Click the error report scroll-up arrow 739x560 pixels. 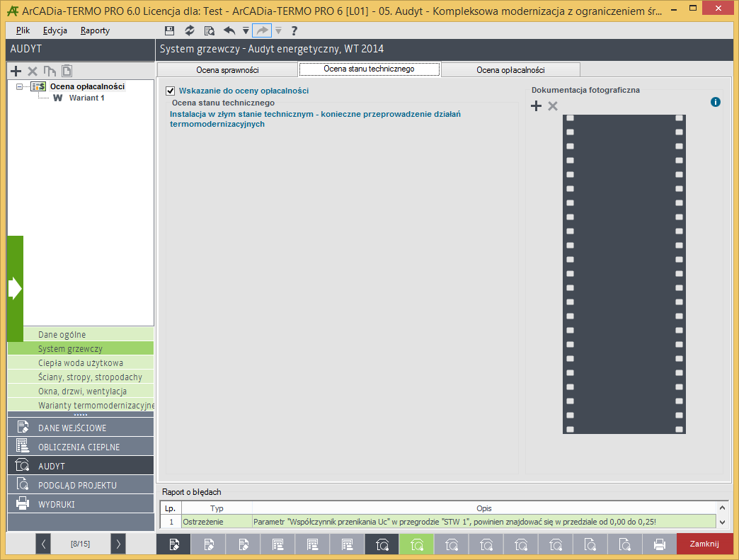(x=722, y=508)
